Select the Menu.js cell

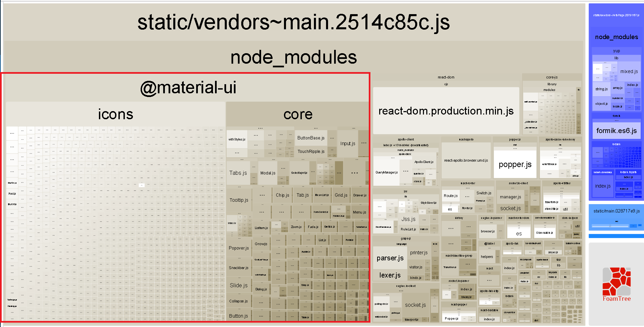pos(359,212)
